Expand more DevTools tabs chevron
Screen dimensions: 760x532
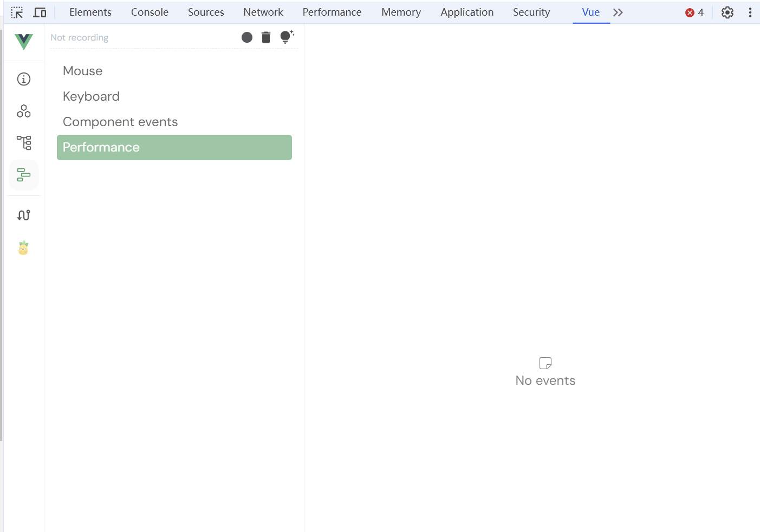point(618,12)
